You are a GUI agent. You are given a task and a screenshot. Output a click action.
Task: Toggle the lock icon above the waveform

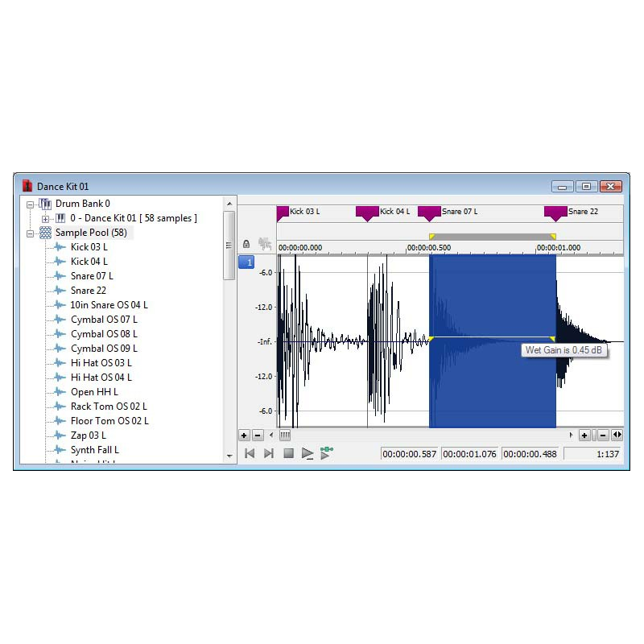246,243
